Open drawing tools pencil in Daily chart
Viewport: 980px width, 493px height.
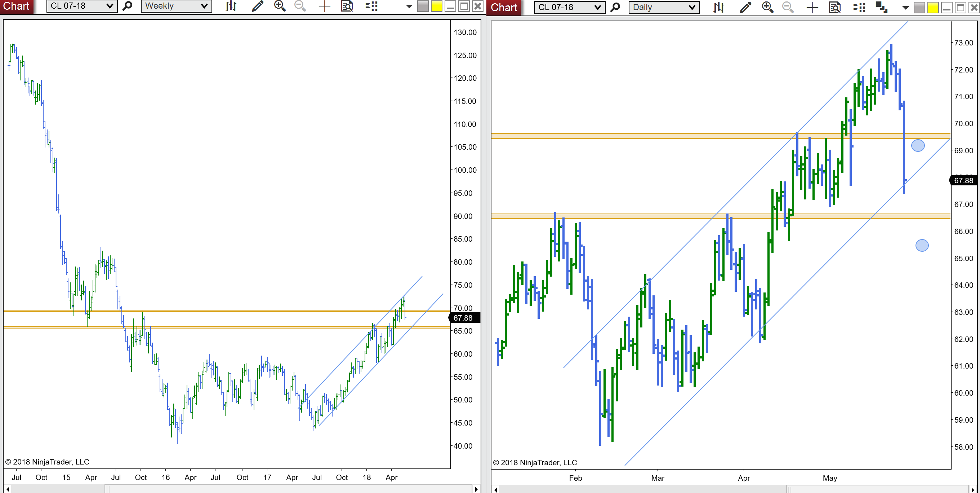(x=745, y=7)
